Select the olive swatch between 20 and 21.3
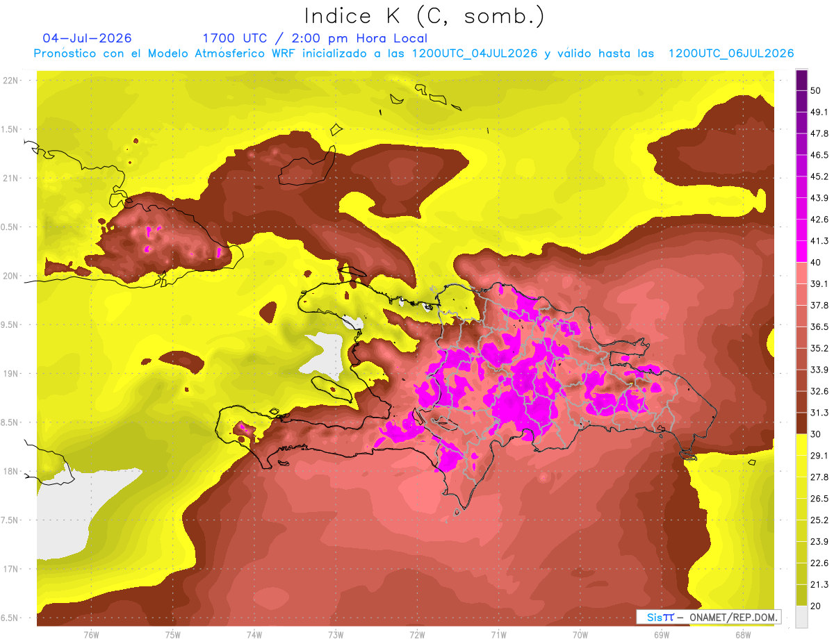This screenshot has width=834, height=644. point(801,595)
